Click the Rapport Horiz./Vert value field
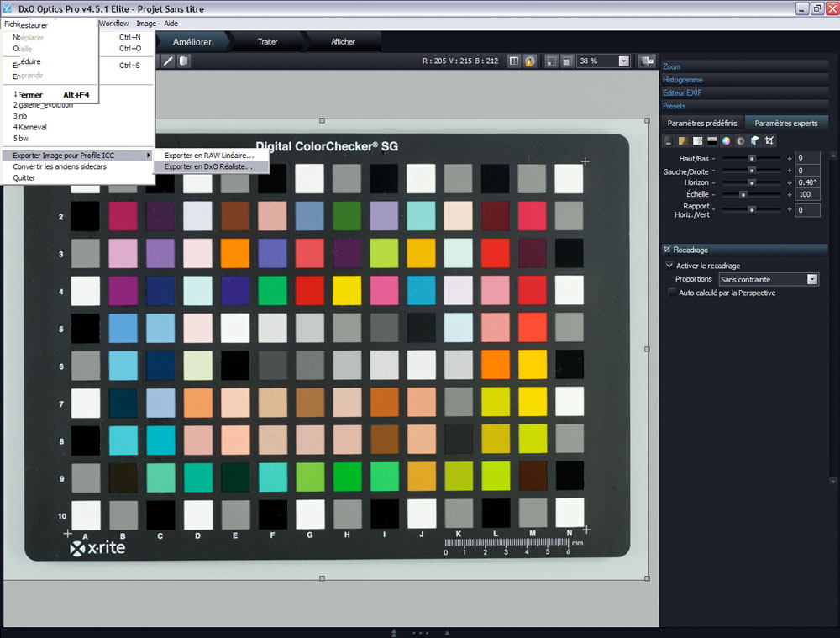 pos(807,210)
